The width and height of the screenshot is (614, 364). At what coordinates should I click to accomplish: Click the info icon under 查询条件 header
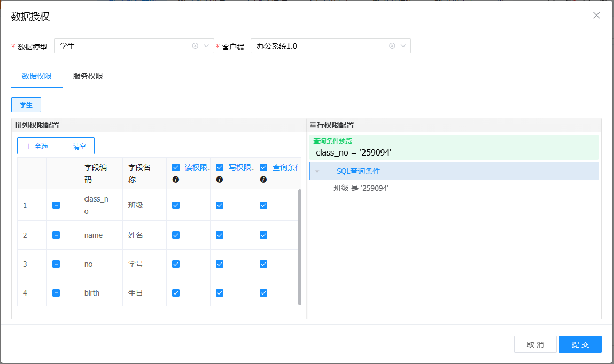click(x=263, y=180)
